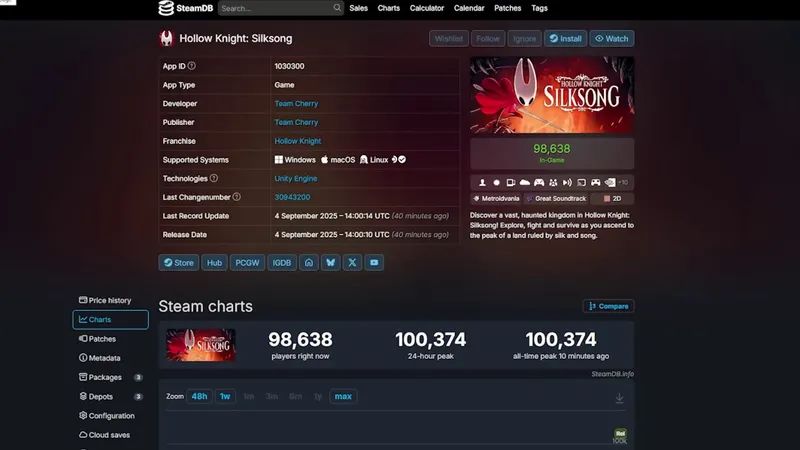Click the Technologies help icon
This screenshot has width=800, height=450.
(x=214, y=178)
